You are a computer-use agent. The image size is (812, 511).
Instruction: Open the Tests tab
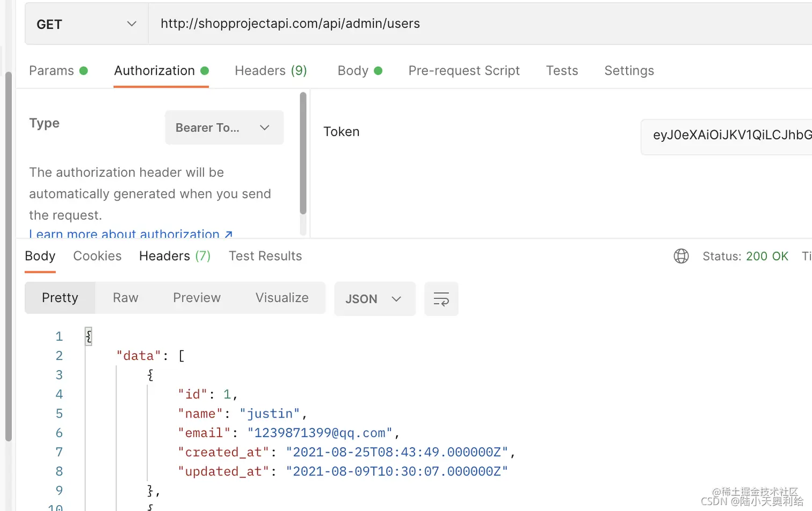pyautogui.click(x=562, y=71)
